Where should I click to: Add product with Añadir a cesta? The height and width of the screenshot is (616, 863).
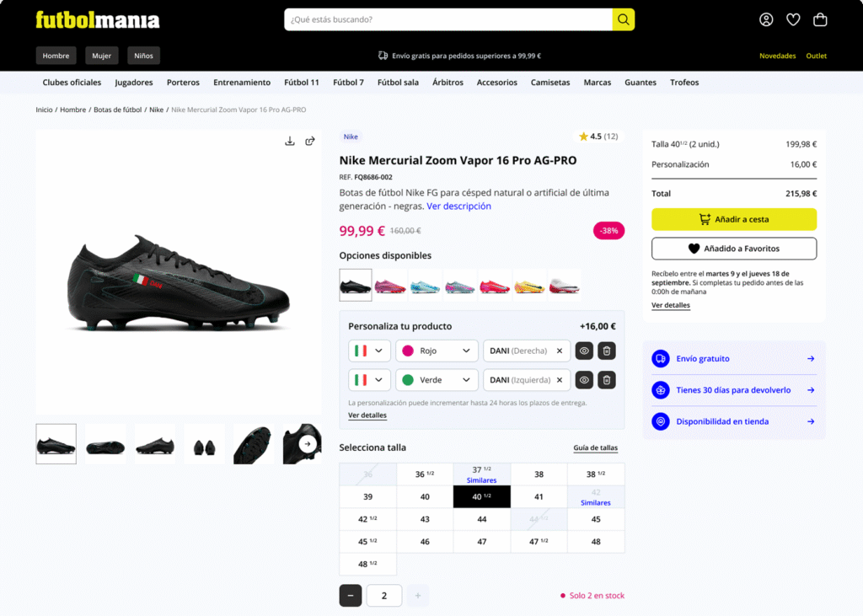[733, 219]
